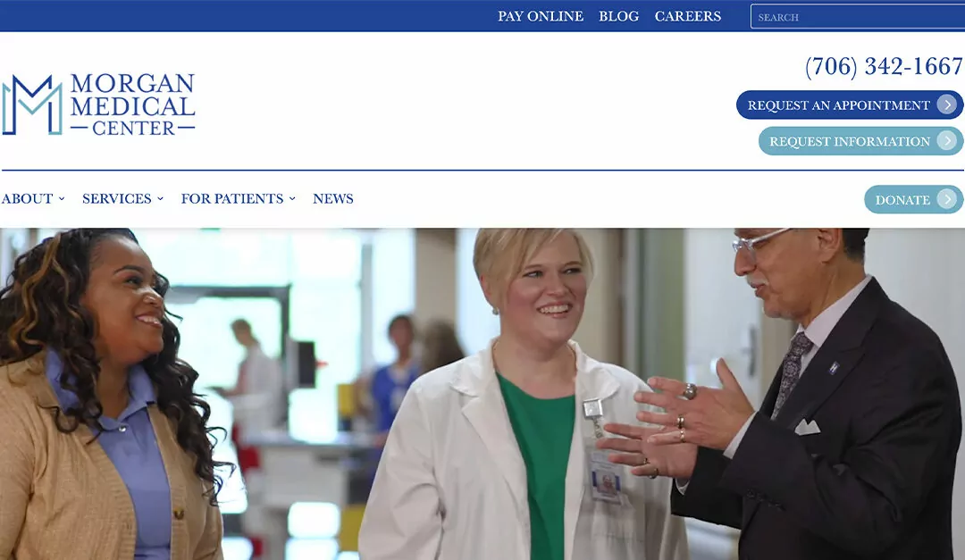This screenshot has height=560, width=965.
Task: Click the Morgan Medical Center logo
Action: (98, 104)
